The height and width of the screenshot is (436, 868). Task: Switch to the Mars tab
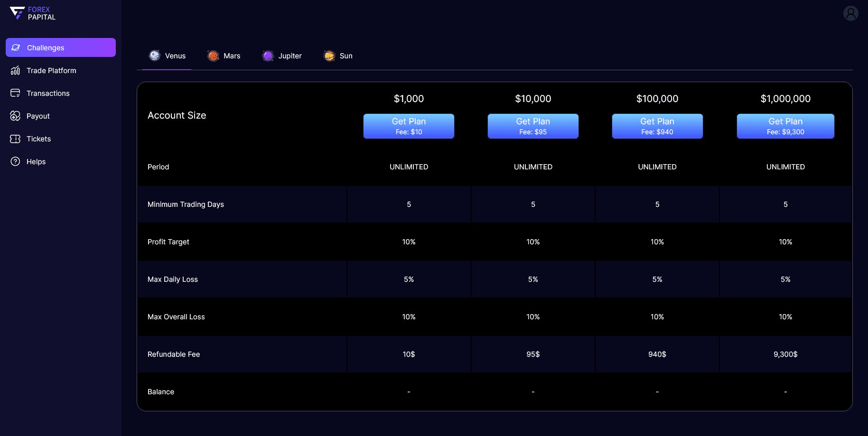[x=224, y=56]
